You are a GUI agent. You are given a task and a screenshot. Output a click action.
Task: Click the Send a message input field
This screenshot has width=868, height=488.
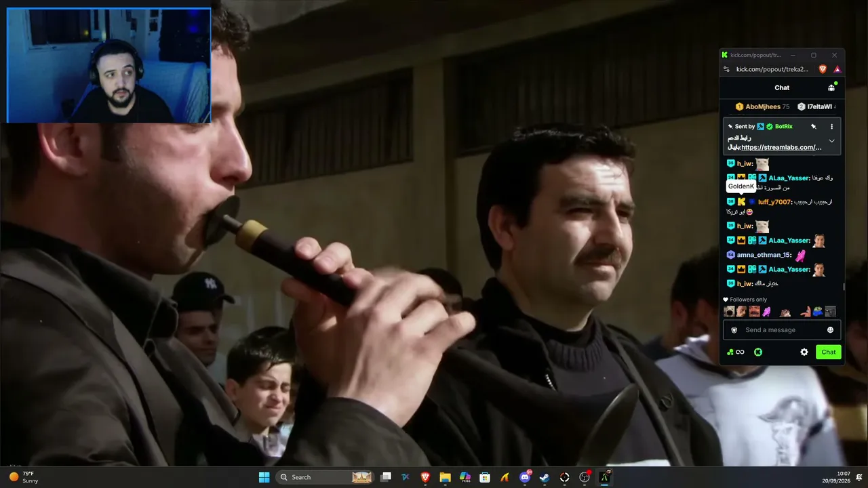point(782,330)
